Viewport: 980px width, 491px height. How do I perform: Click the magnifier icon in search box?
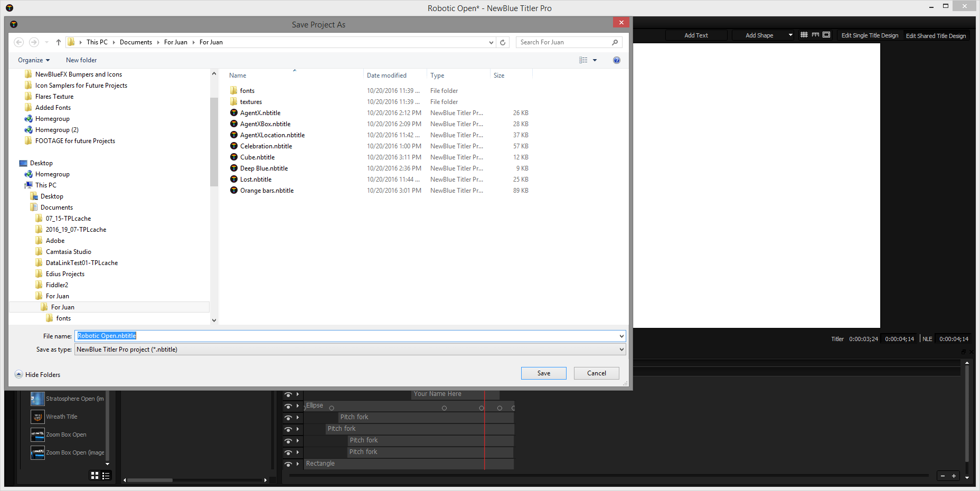615,42
